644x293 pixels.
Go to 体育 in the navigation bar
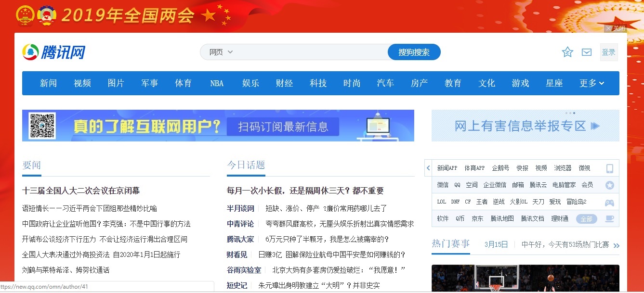click(184, 83)
